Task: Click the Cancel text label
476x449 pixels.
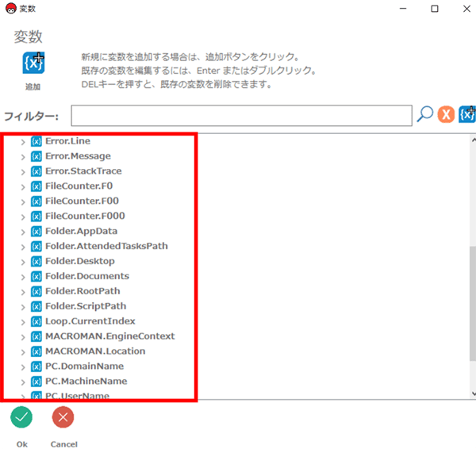Action: (x=63, y=444)
